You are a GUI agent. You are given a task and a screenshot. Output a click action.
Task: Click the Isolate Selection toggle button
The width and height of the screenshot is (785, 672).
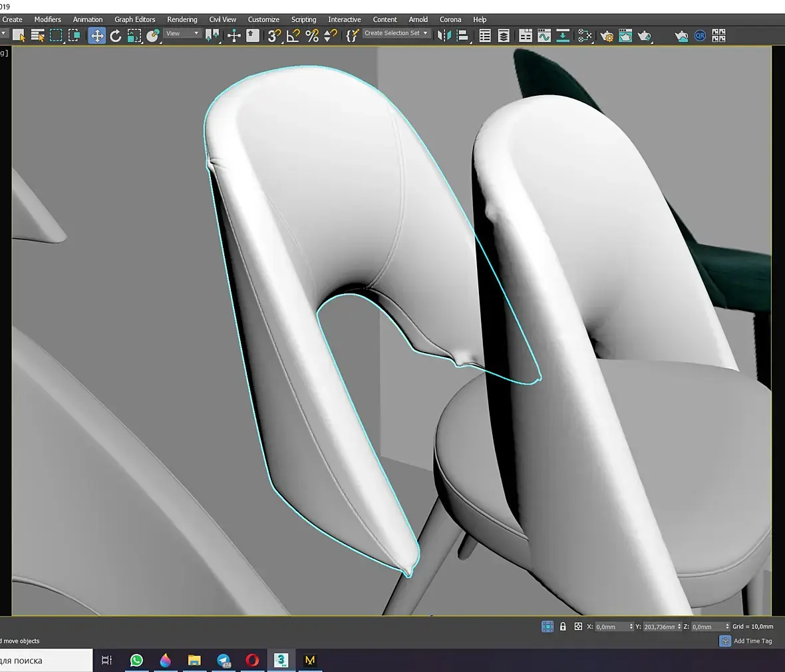point(548,627)
